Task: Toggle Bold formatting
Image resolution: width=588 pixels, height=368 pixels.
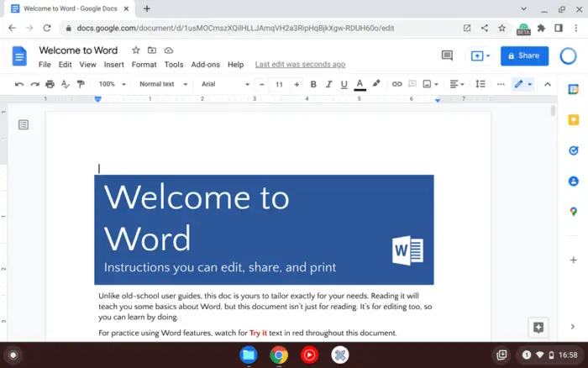Action: 313,84
